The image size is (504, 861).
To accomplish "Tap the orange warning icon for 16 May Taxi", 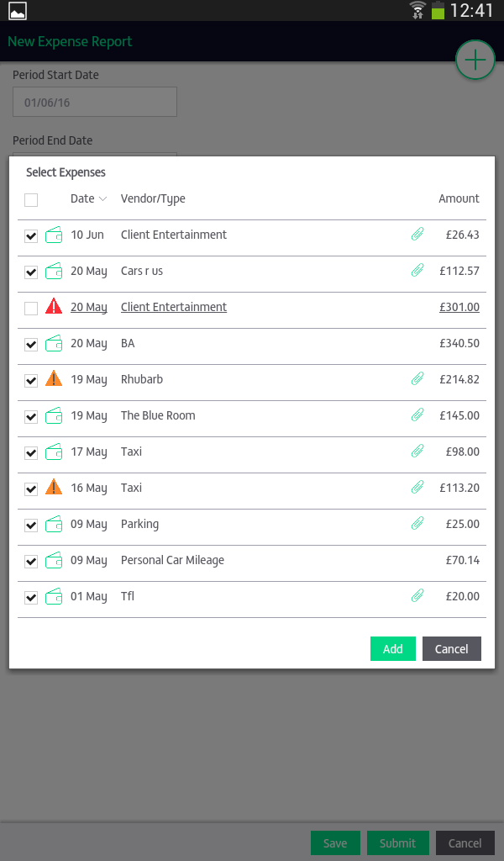I will click(54, 487).
